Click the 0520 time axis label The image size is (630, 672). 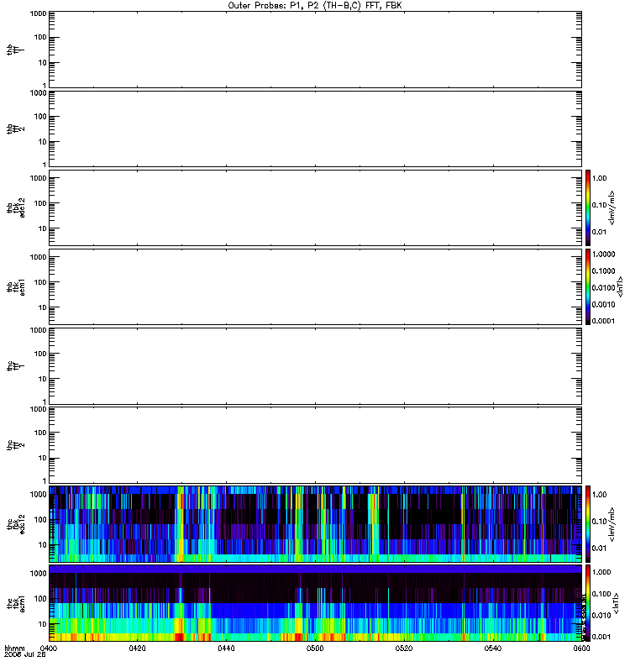pos(404,648)
